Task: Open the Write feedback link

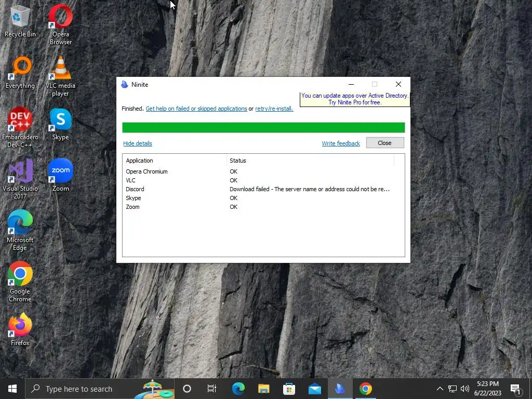Action: (x=341, y=143)
